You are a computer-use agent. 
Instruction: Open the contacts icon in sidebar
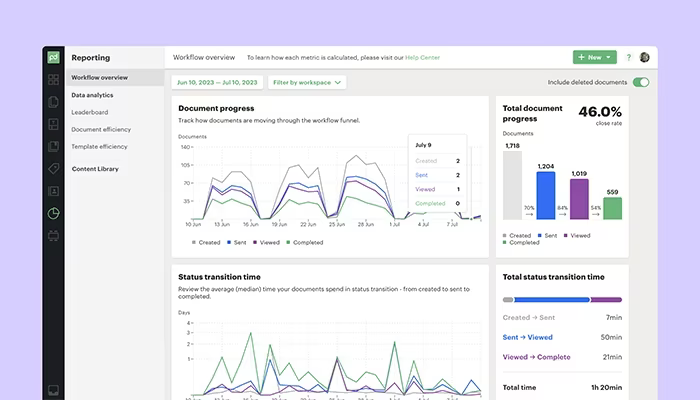click(54, 191)
